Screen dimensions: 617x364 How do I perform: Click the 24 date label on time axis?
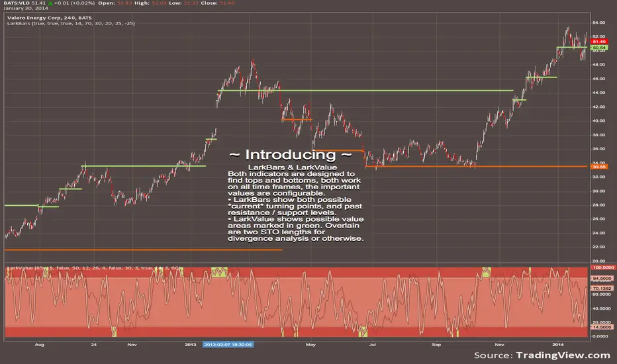93,345
